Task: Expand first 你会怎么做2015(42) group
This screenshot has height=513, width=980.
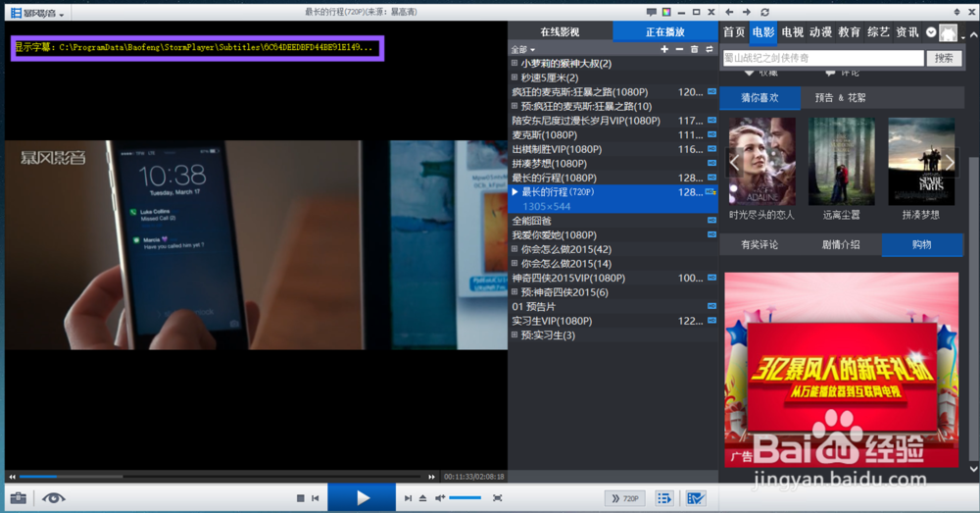Action: [514, 249]
